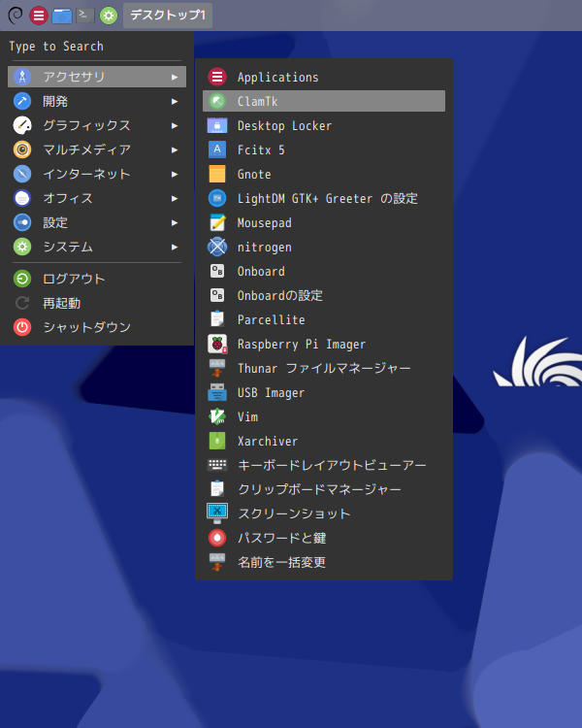The height and width of the screenshot is (728, 582).
Task: Open the グラフィックス category
Action: [x=97, y=125]
